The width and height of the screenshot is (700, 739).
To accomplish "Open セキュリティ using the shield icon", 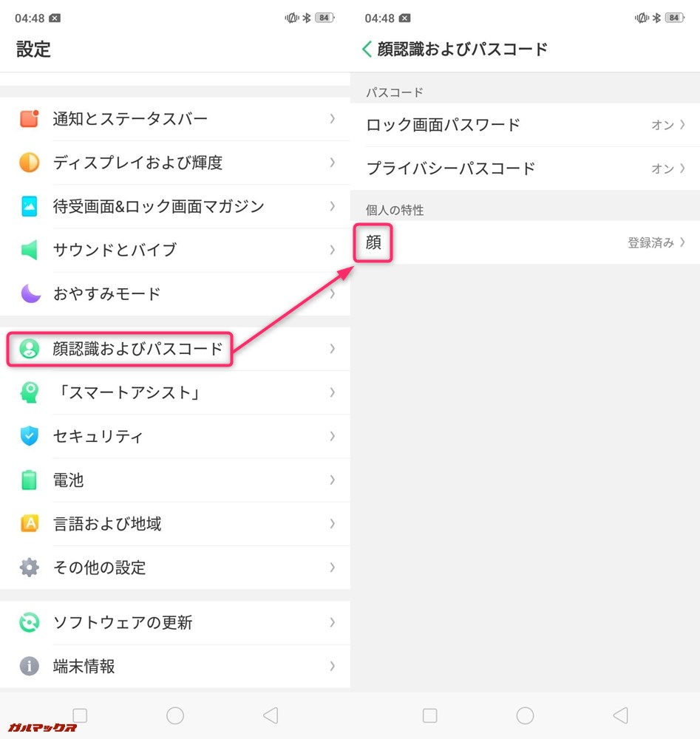I will point(30,436).
